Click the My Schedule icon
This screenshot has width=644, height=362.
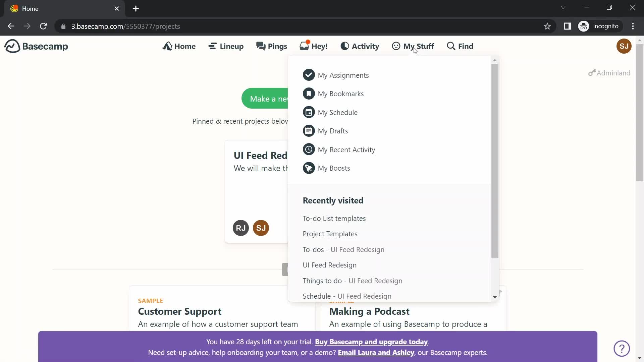(x=308, y=112)
